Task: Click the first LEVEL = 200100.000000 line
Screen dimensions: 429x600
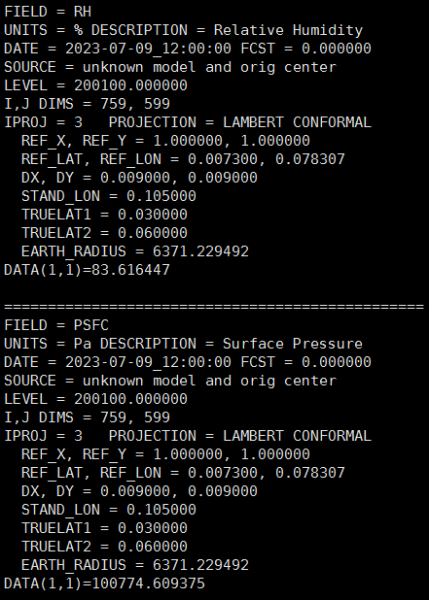Action: 96,85
